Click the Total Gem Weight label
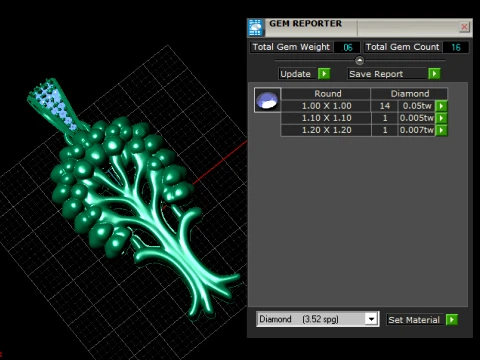Screen dimensions: 480x360 [291, 47]
